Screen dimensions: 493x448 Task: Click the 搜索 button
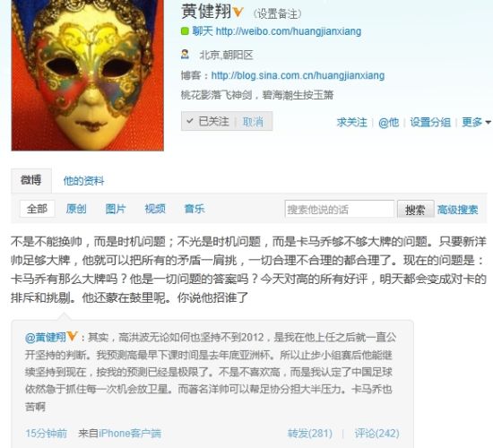pos(416,210)
